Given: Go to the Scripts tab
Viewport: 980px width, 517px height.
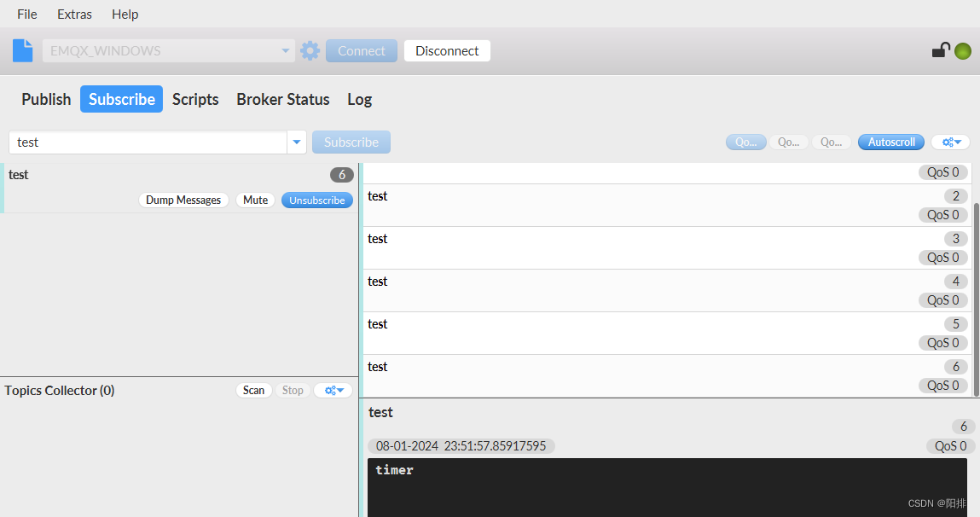Looking at the screenshot, I should [x=195, y=100].
